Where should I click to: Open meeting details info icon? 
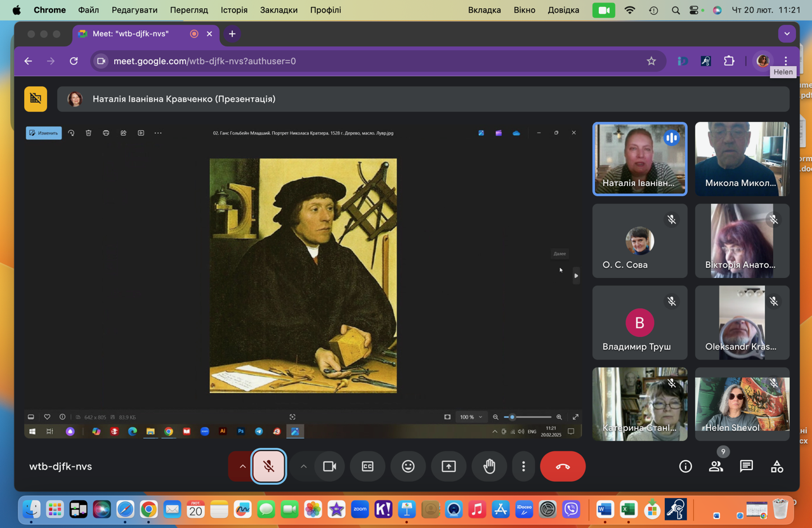[x=686, y=466]
